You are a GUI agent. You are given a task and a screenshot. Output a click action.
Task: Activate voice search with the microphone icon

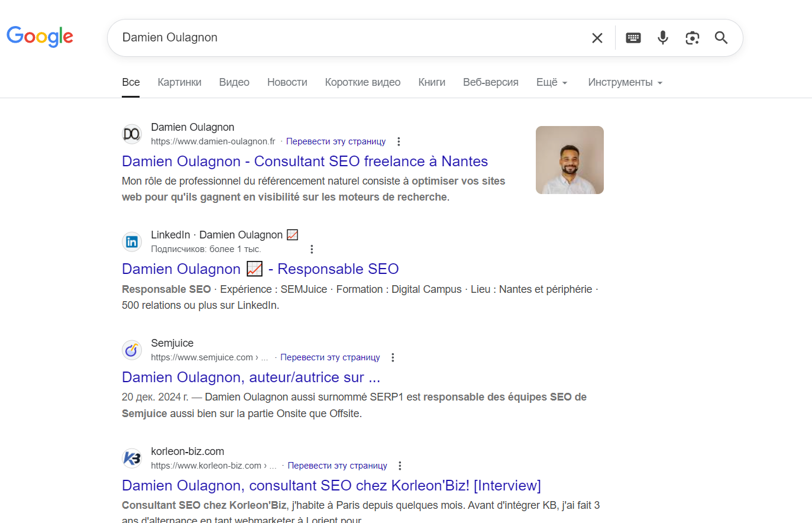click(x=662, y=37)
